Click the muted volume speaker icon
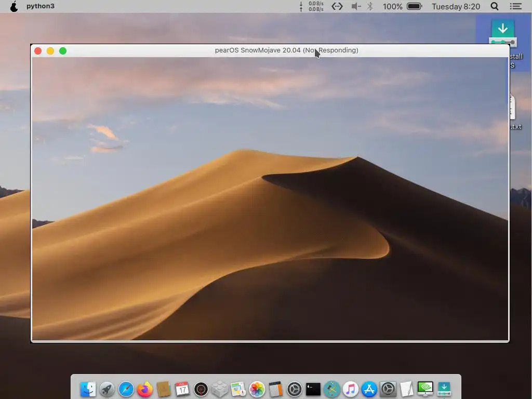Viewport: 532px width, 399px height. pyautogui.click(x=356, y=6)
